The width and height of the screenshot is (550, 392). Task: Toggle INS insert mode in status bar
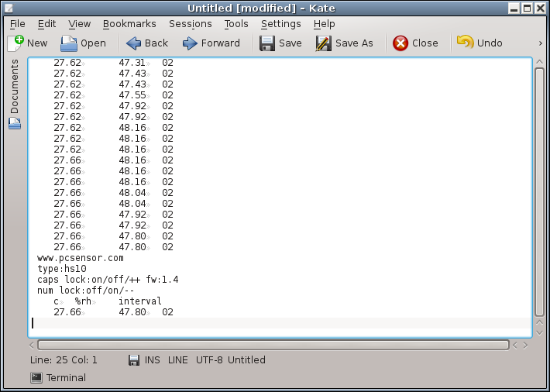click(153, 360)
